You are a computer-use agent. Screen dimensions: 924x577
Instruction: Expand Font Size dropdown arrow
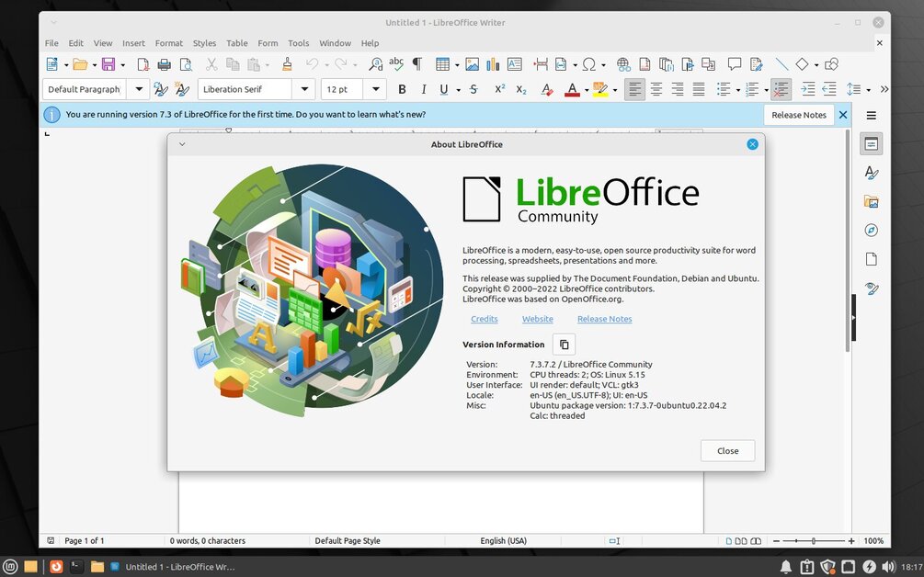click(x=375, y=89)
